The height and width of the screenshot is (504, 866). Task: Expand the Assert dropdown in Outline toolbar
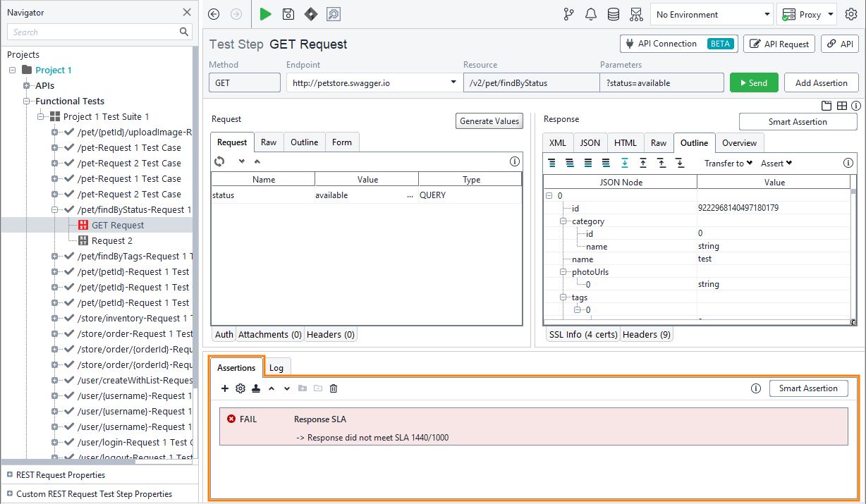(776, 163)
